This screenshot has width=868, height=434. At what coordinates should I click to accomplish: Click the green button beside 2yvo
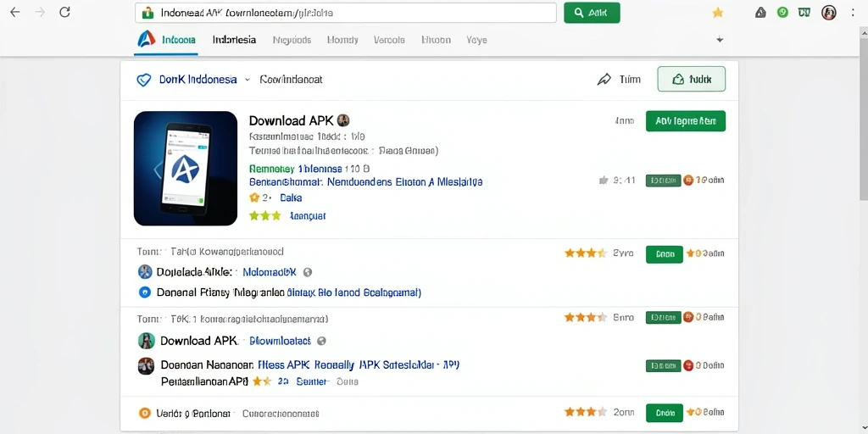[x=665, y=254]
